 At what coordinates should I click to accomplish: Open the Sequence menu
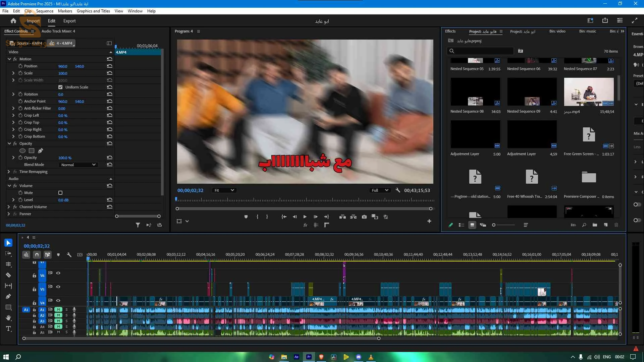(x=45, y=11)
